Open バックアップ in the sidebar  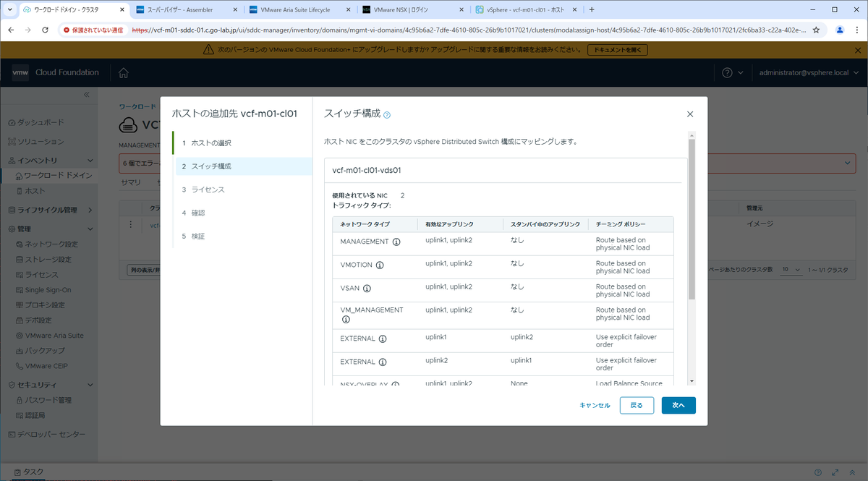[x=44, y=351]
